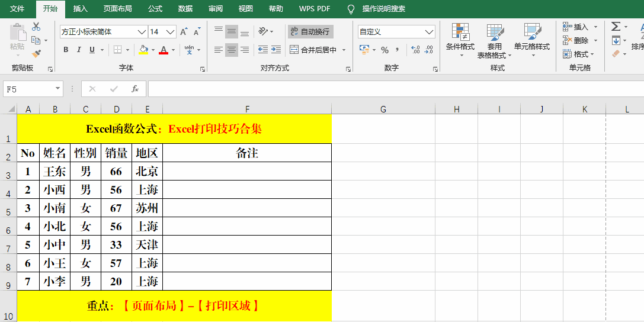Toggle 自动换行 wrap text
644x322 pixels.
[310, 31]
